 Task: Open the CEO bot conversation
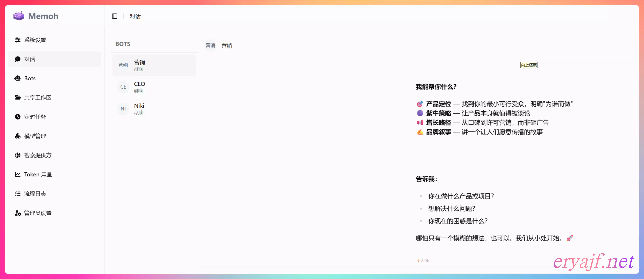pos(154,87)
